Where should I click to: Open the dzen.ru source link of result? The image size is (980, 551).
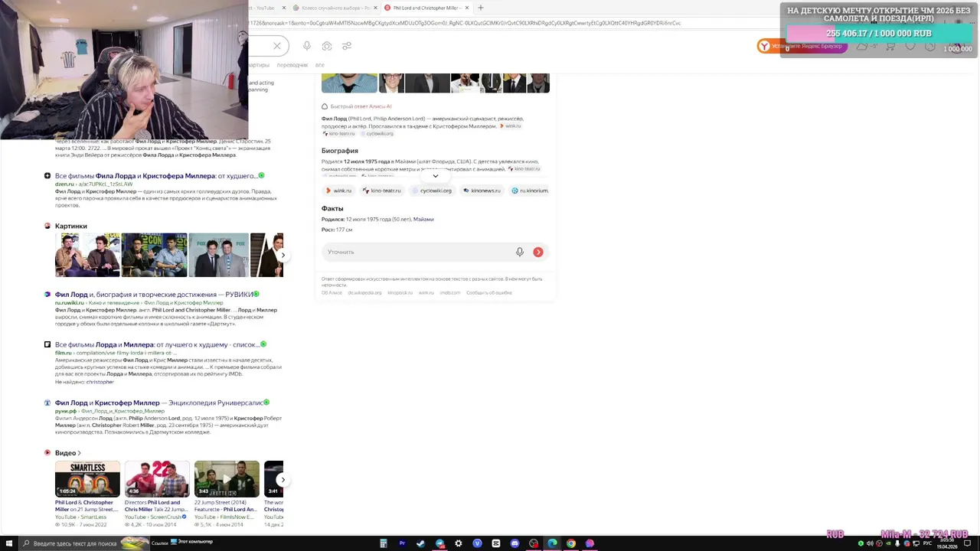click(x=93, y=184)
